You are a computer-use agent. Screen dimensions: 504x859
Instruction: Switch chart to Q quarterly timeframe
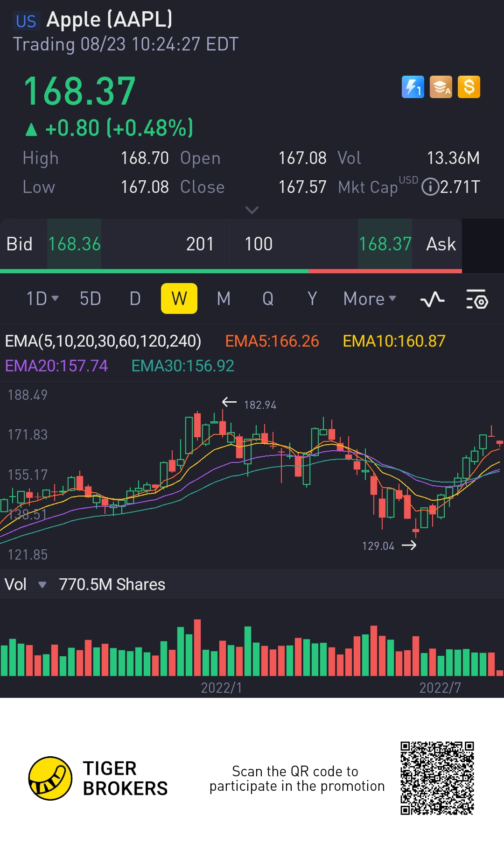point(268,298)
